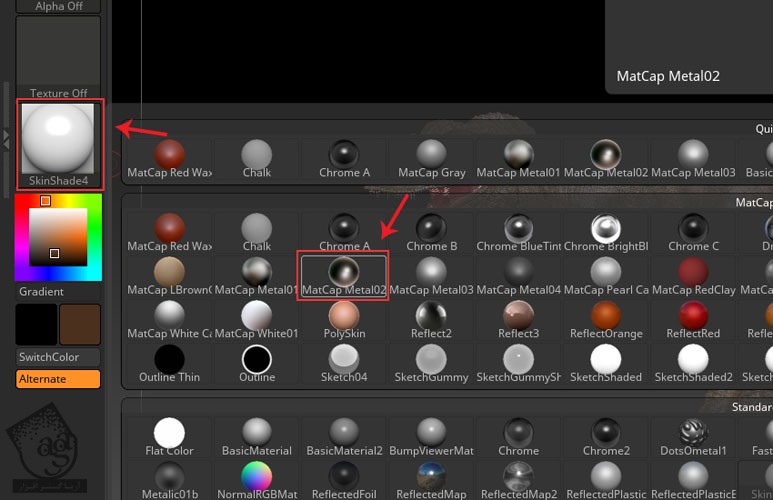Choose the Outline Thin material
This screenshot has width=773, height=500.
169,362
